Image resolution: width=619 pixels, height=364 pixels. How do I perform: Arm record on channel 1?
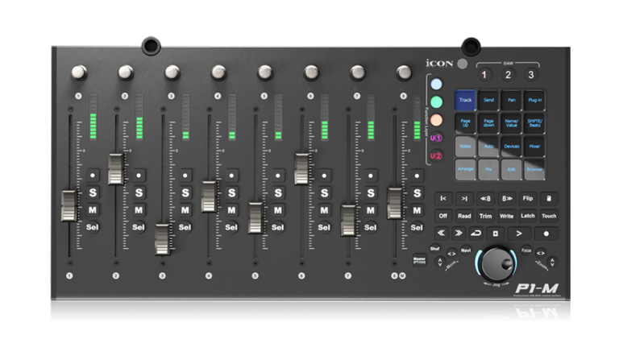[x=93, y=176]
